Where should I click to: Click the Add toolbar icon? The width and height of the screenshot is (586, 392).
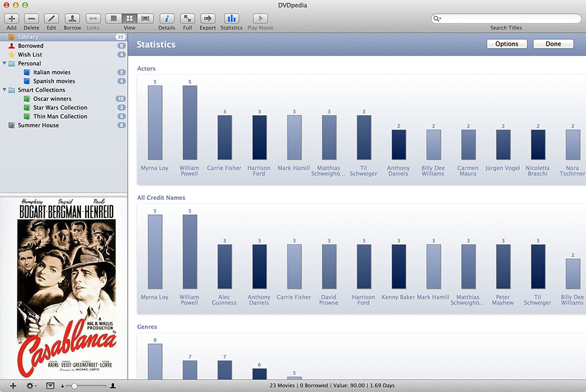[x=12, y=18]
